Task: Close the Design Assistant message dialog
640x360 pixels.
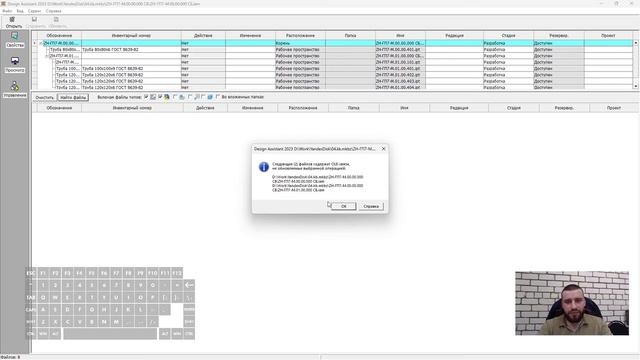Action: pyautogui.click(x=383, y=149)
